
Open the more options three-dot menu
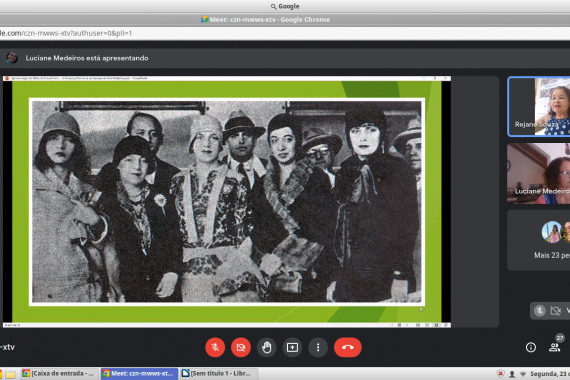click(x=318, y=347)
